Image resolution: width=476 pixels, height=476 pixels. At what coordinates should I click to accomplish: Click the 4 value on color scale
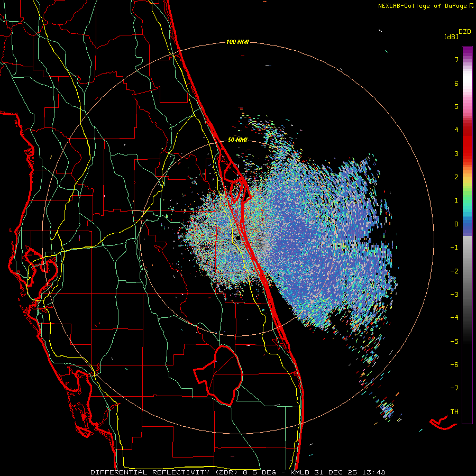tap(456, 130)
